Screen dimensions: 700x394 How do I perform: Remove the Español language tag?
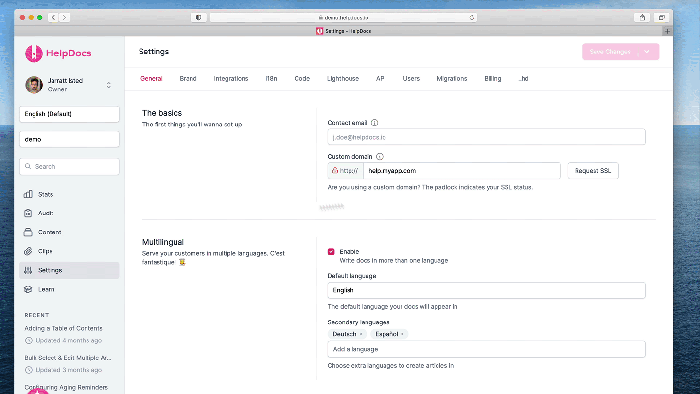click(402, 334)
